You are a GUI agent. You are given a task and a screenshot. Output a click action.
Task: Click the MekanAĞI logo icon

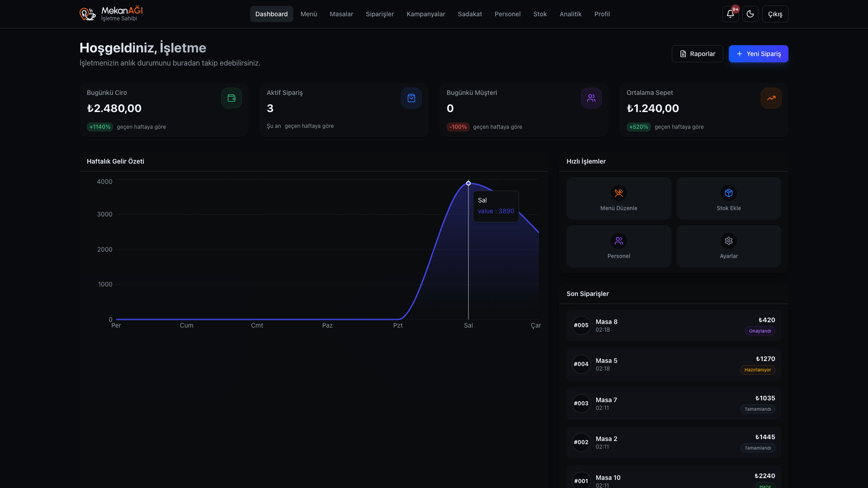(x=88, y=14)
